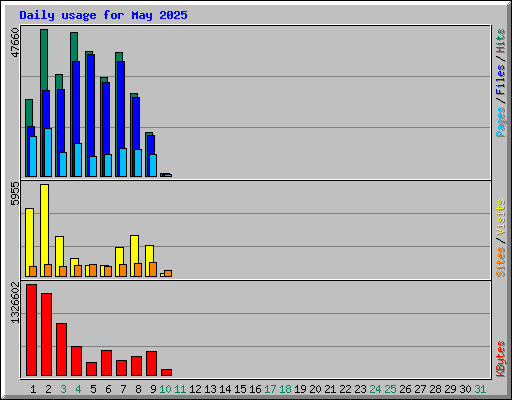Select day 28 on the x-axis
Screen dimensions: 512x400
click(435, 389)
